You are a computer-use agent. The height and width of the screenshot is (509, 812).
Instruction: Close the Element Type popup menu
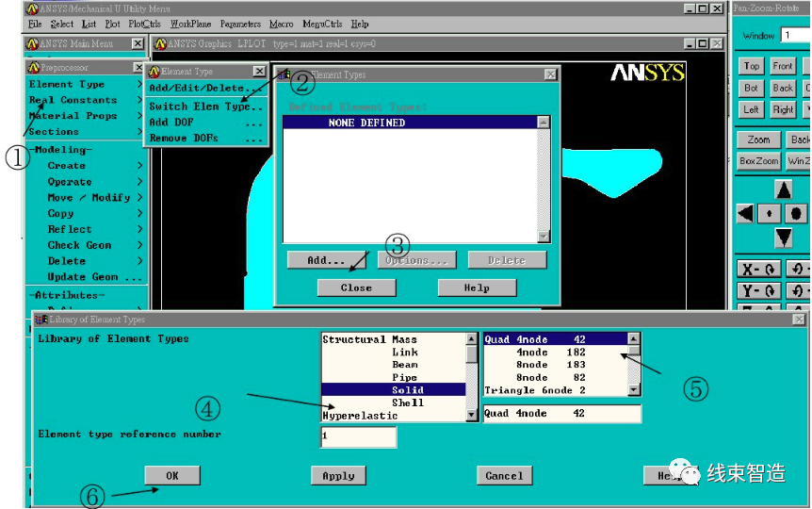[x=259, y=71]
